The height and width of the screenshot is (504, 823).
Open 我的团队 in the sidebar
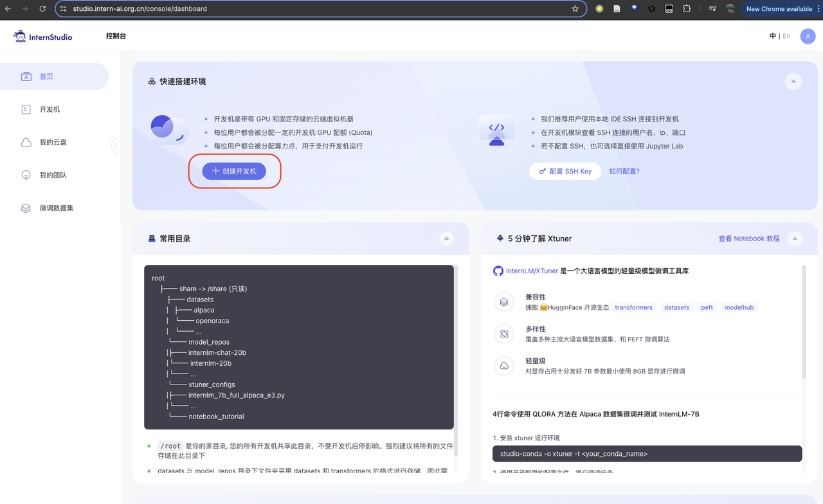54,175
